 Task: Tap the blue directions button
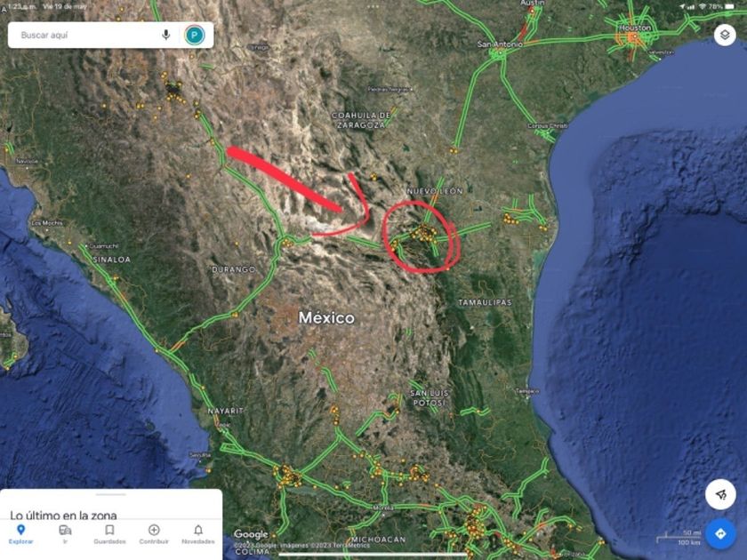click(720, 533)
